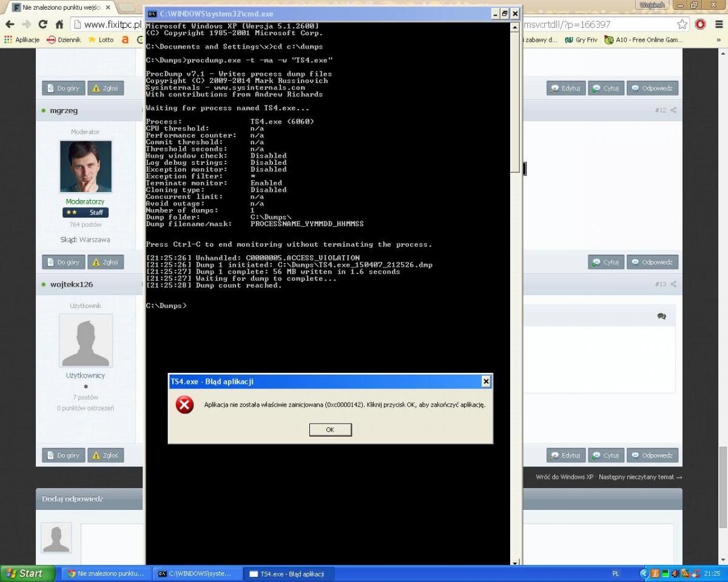
Task: Open the orange 'a' bookmark icon
Action: 125,40
